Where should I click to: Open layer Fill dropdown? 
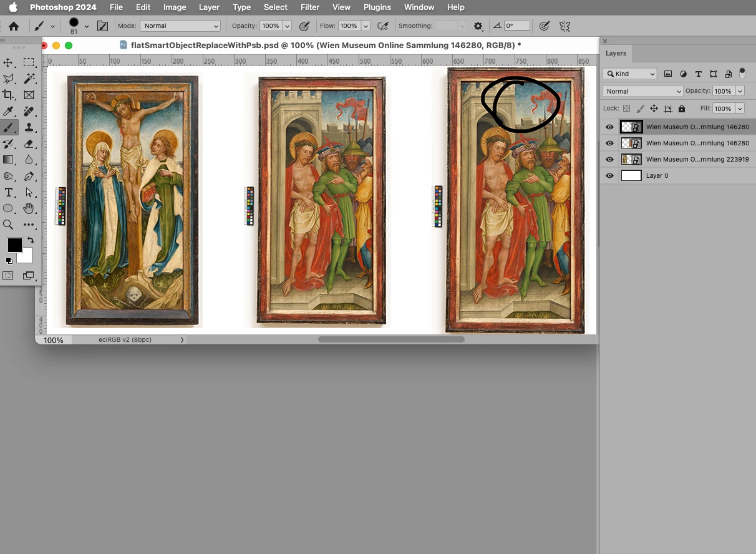click(740, 109)
